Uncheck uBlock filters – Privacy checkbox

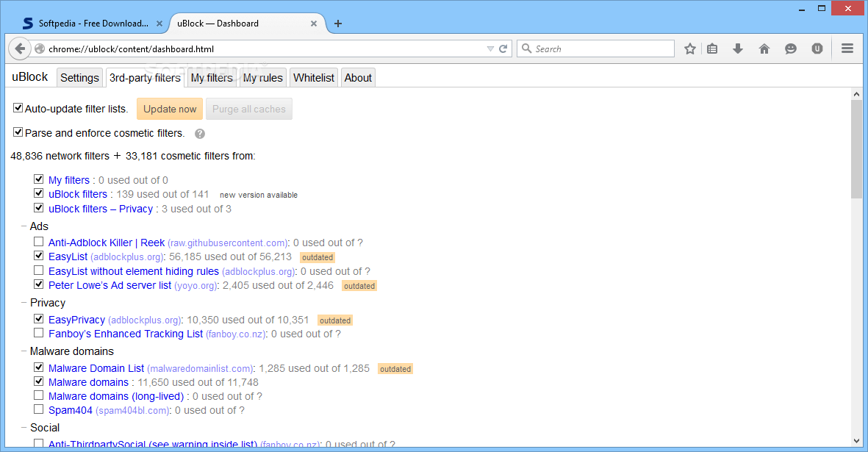pyautogui.click(x=38, y=207)
